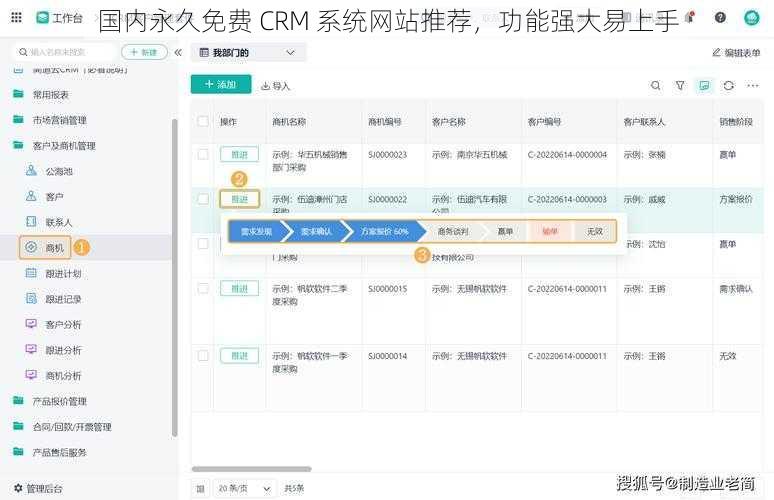Tick checkbox for row SJ0000022

203,199
